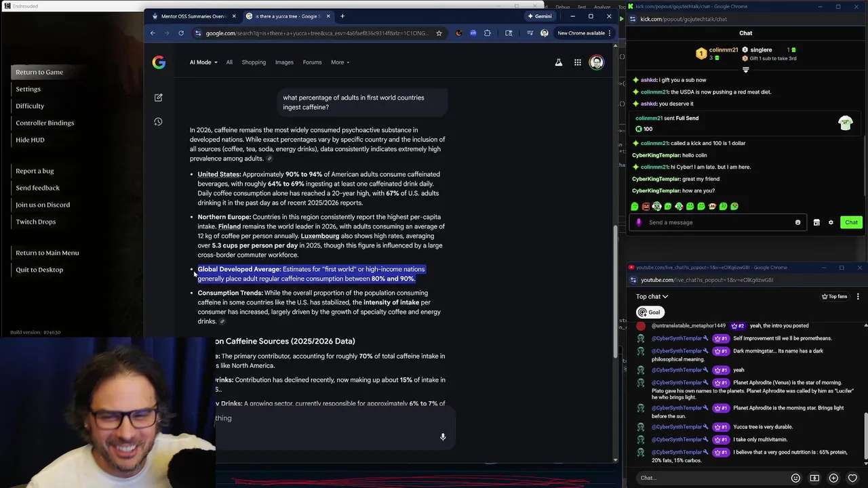Viewport: 868px width, 488px height.
Task: Click the Luxembourg link in answer
Action: (320, 236)
